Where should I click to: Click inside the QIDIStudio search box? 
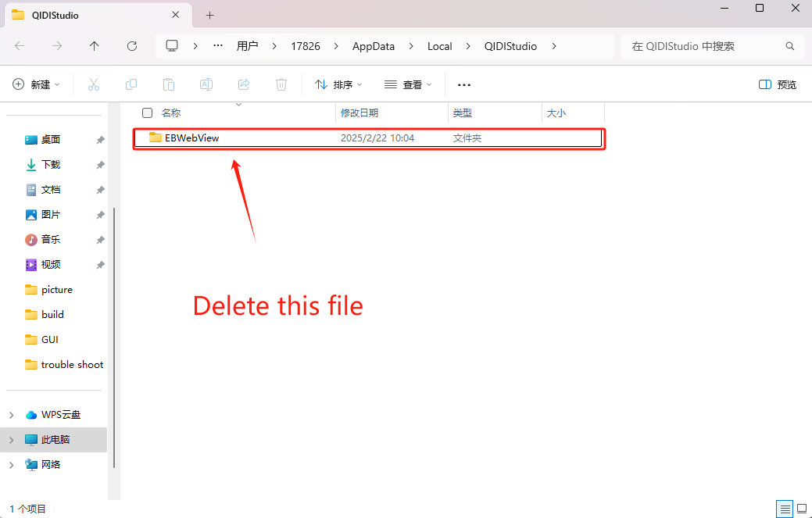tap(703, 46)
